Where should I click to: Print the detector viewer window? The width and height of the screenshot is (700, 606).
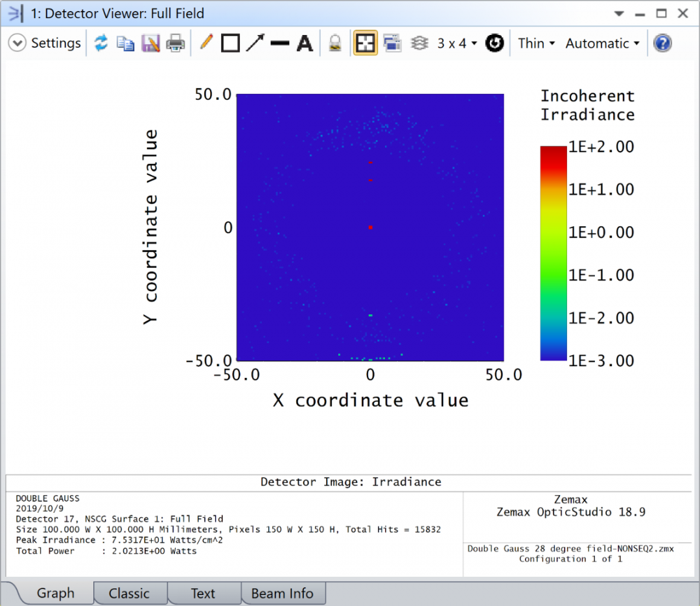(x=176, y=43)
